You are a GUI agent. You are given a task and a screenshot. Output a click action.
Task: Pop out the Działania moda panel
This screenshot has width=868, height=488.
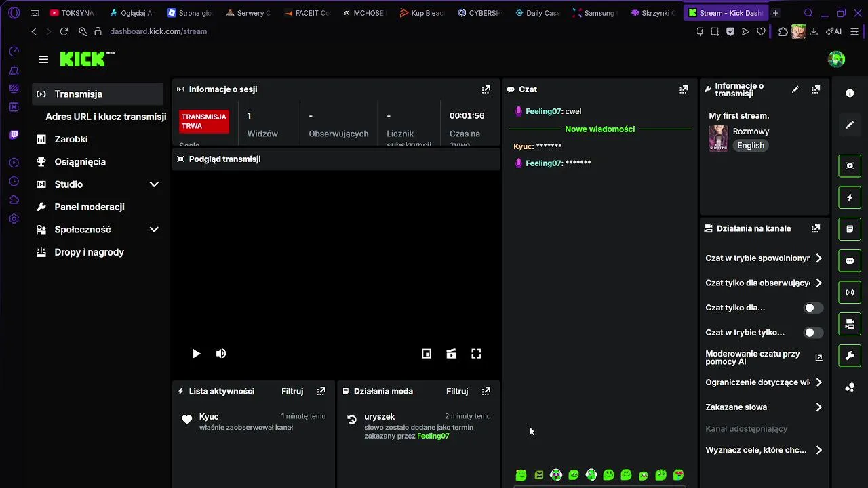[x=486, y=391]
